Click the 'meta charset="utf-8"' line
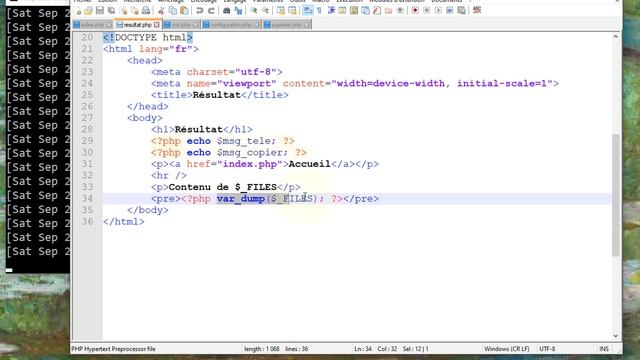This screenshot has height=360, width=640. [217, 72]
